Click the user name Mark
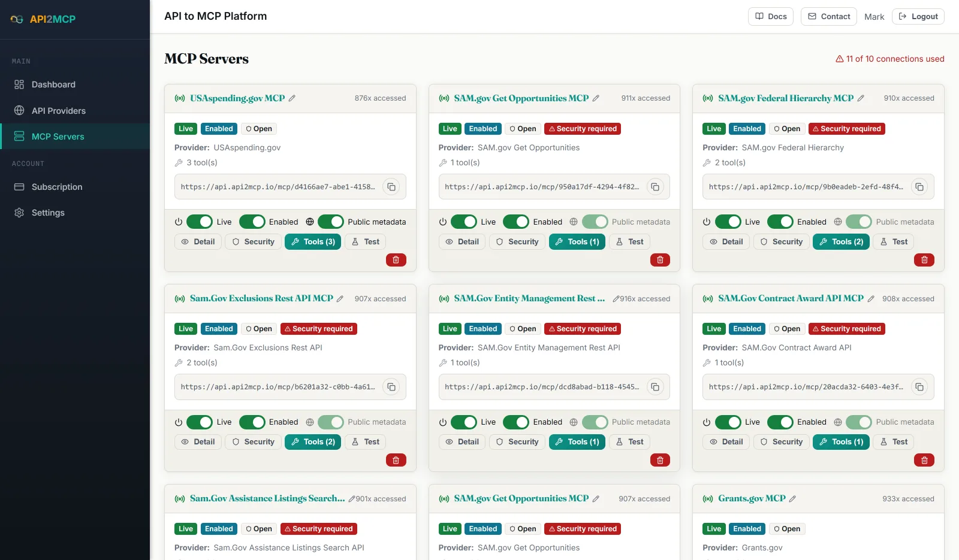The image size is (959, 560). tap(874, 17)
